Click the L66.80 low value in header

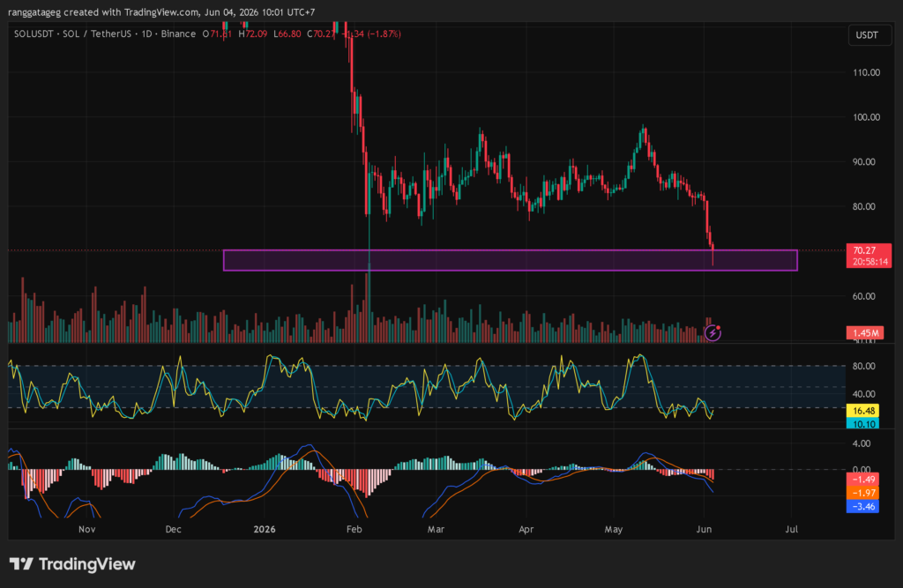pos(287,34)
